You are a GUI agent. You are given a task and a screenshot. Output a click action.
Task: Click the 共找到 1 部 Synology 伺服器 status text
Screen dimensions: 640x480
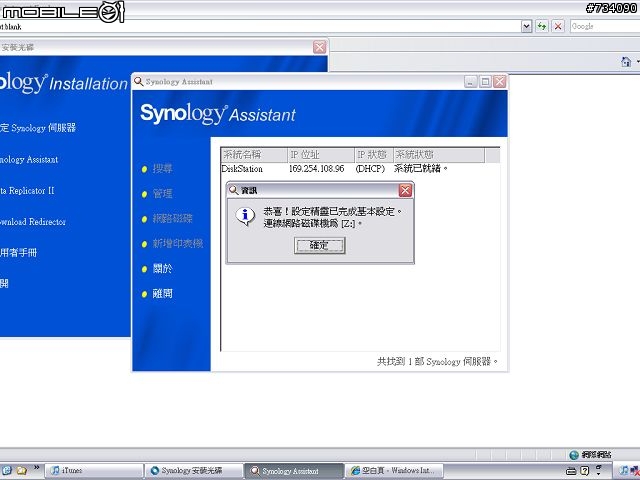(x=438, y=362)
